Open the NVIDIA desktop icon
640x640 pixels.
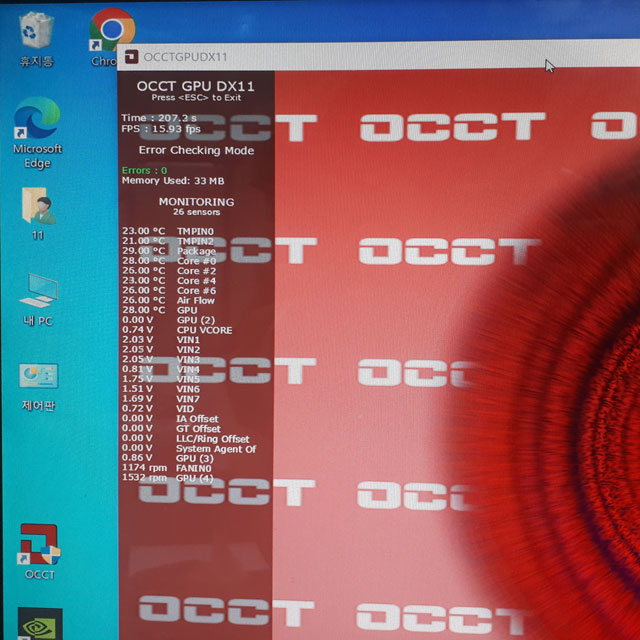pos(40,624)
